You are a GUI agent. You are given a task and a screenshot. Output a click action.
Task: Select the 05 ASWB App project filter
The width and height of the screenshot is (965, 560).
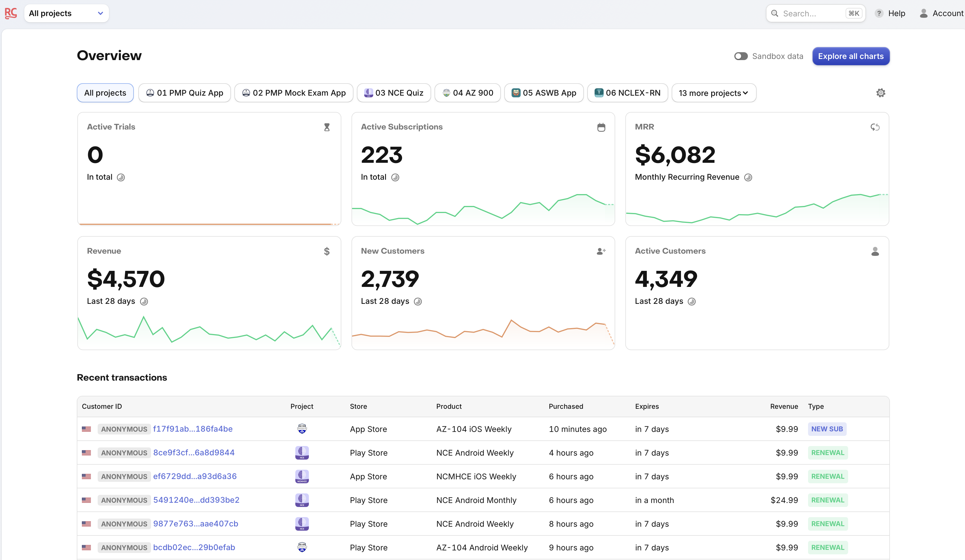click(543, 93)
